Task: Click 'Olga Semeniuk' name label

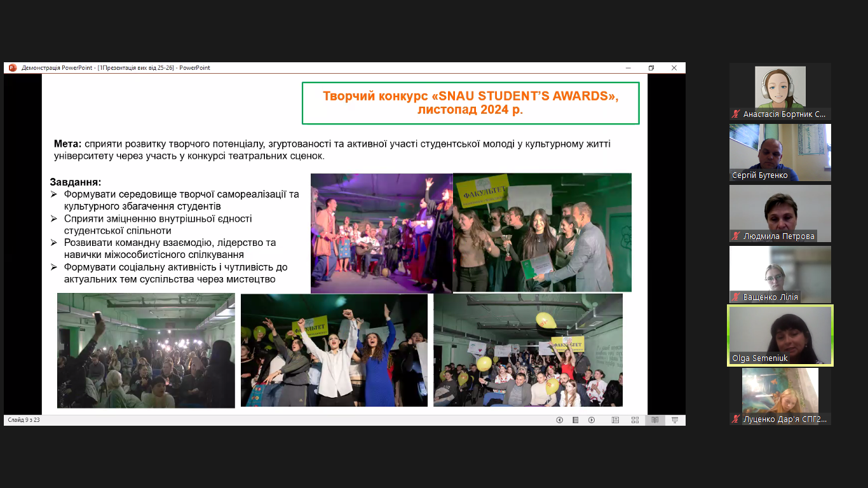Action: click(x=760, y=358)
